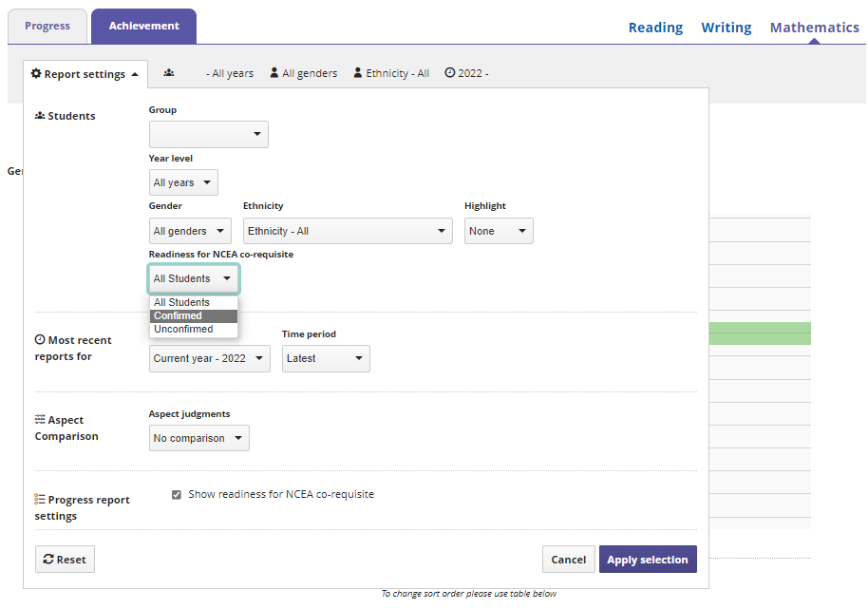Expand the Year level All years dropdown

pyautogui.click(x=183, y=182)
